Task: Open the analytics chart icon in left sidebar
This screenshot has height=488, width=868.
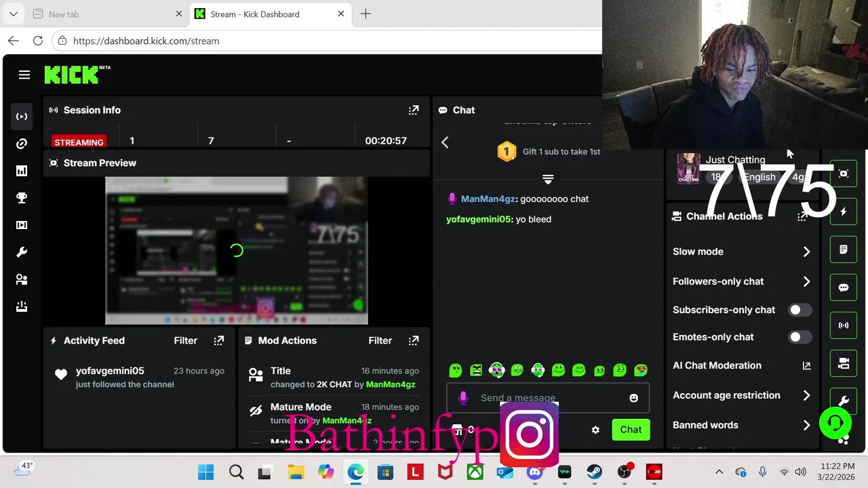Action: [22, 171]
